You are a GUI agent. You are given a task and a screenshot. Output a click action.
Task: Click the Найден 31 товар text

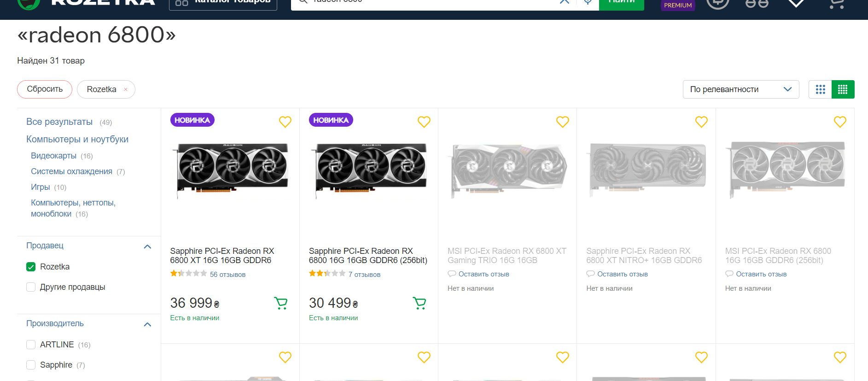pos(51,61)
